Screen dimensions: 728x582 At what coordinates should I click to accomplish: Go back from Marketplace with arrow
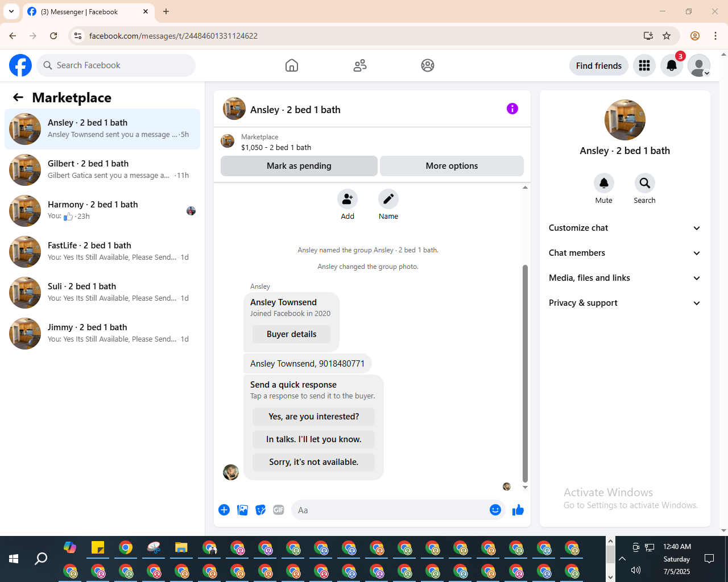[x=18, y=97]
